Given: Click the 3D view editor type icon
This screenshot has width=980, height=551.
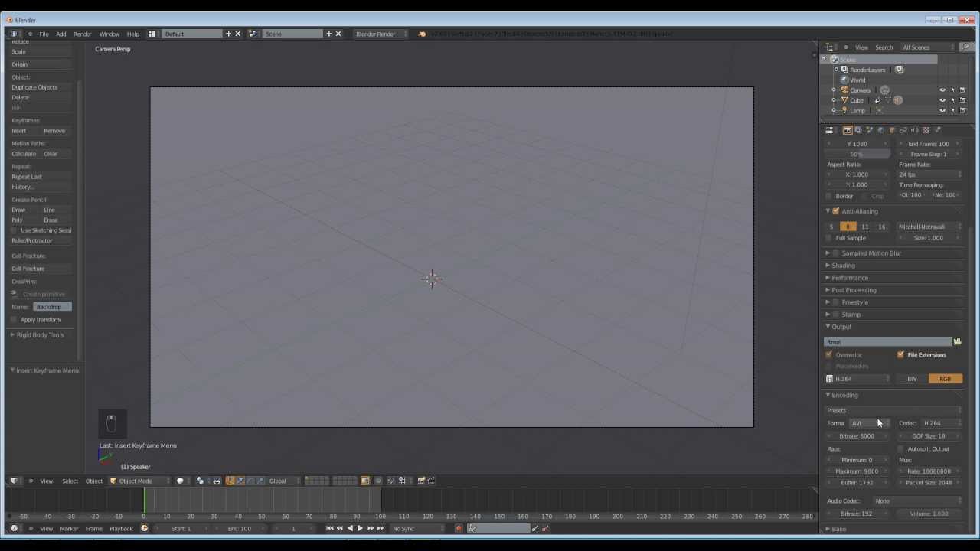Looking at the screenshot, I should (15, 481).
